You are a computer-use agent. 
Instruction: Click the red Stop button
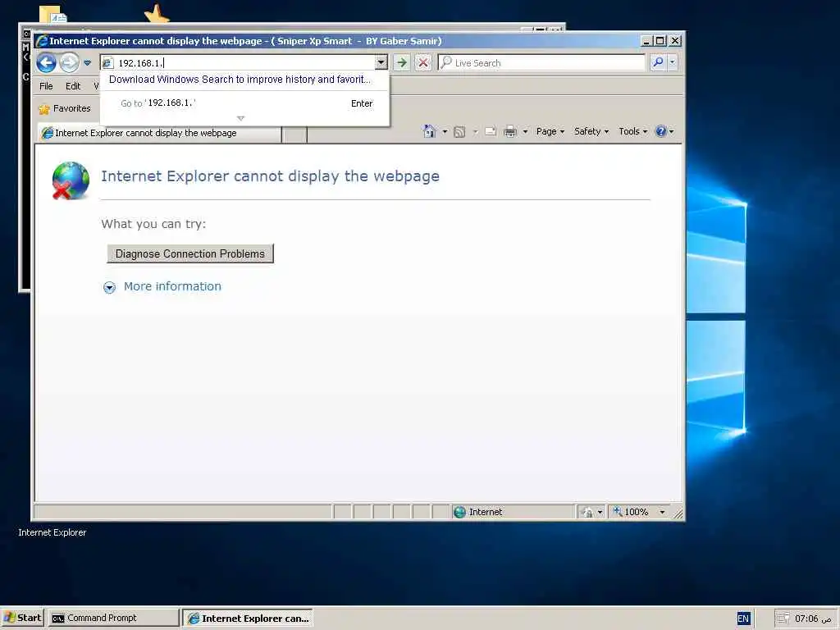(x=423, y=62)
